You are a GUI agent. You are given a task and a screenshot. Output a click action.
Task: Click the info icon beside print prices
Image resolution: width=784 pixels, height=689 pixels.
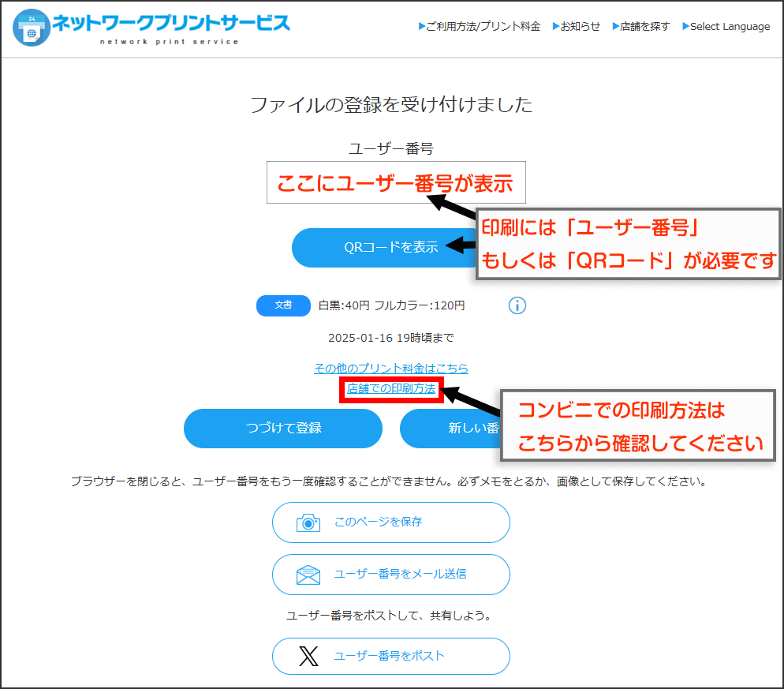pos(517,305)
